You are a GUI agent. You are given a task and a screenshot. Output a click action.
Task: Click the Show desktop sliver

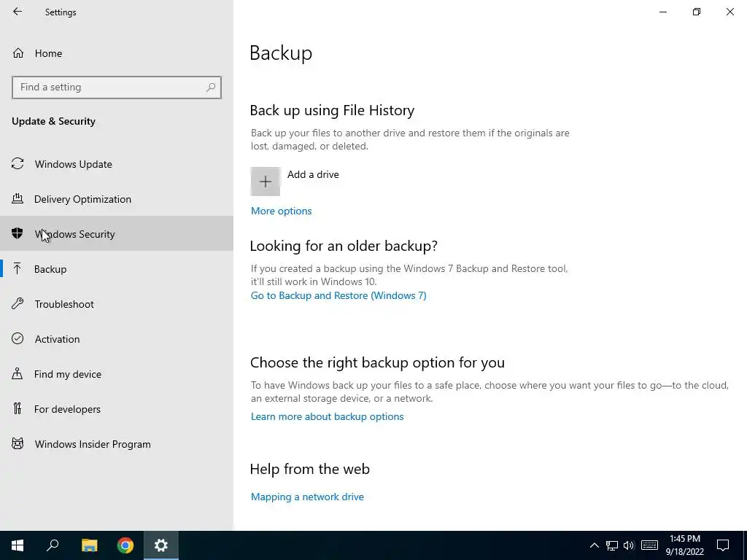pos(745,545)
